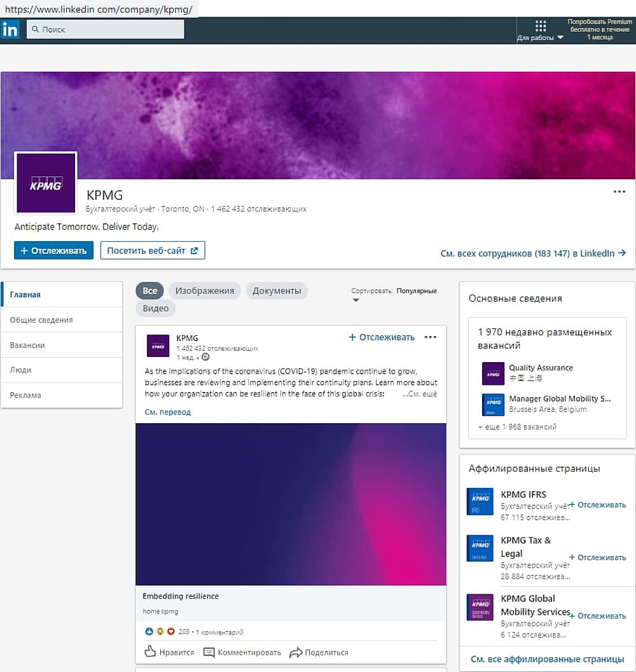Image resolution: width=636 pixels, height=672 pixels.
Task: Click the share arrow icon
Action: point(296,652)
